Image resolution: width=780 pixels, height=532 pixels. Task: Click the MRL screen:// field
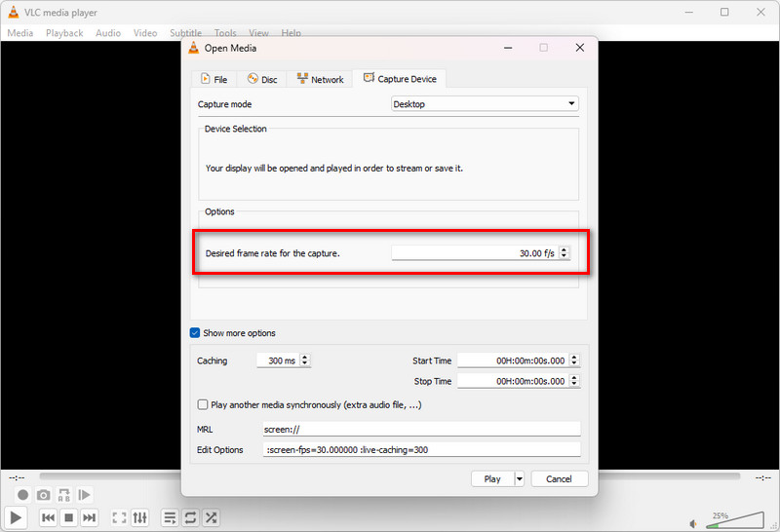[x=421, y=429]
